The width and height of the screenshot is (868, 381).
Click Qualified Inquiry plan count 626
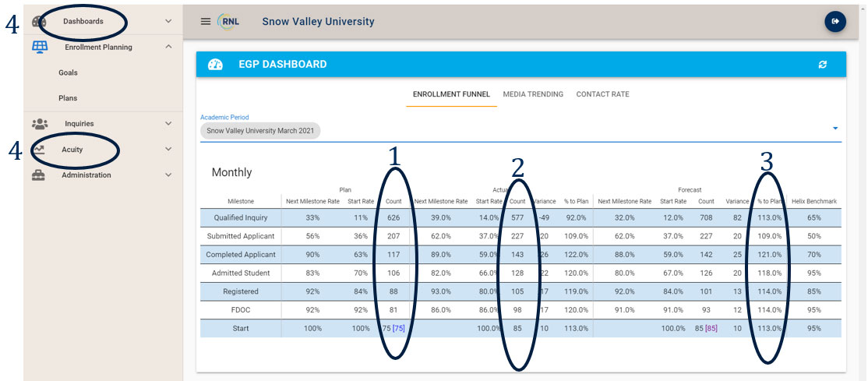[393, 217]
